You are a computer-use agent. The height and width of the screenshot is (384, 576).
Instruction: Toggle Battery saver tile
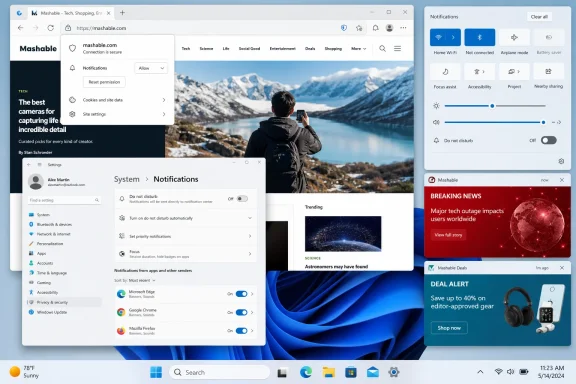[x=548, y=37]
